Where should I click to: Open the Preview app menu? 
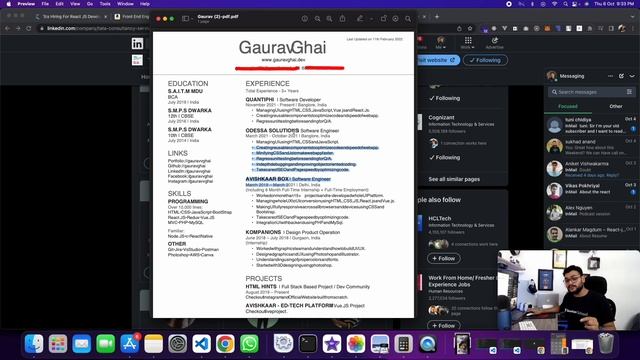pos(26,4)
